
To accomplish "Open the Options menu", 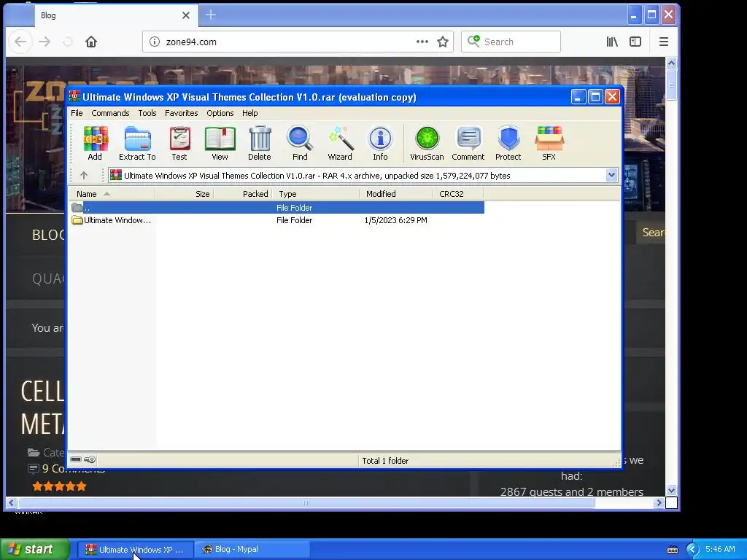I will coord(220,113).
